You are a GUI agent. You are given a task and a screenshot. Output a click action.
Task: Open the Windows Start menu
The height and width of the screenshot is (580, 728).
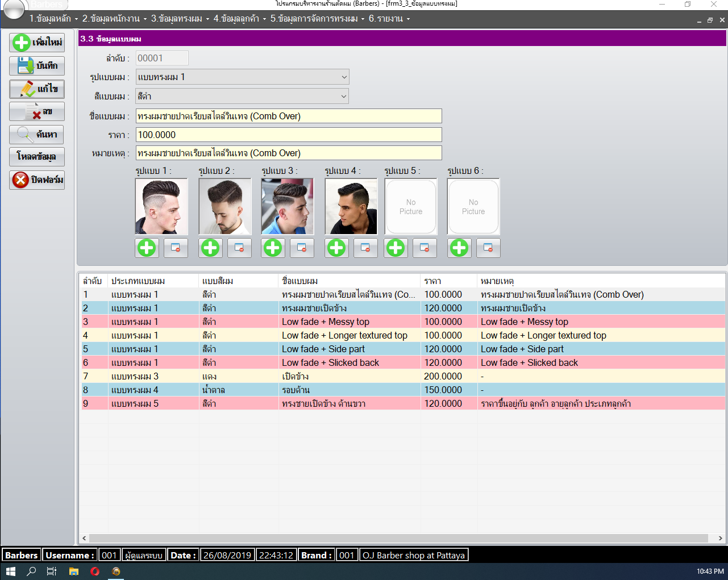point(10,571)
